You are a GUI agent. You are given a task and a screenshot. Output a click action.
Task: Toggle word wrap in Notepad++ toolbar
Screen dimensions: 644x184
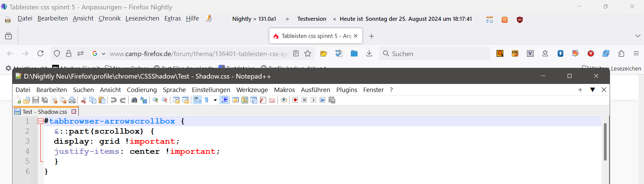pyautogui.click(x=197, y=100)
